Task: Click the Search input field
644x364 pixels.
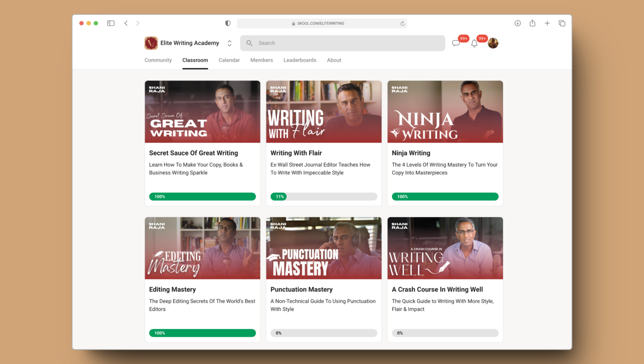Action: tap(342, 43)
